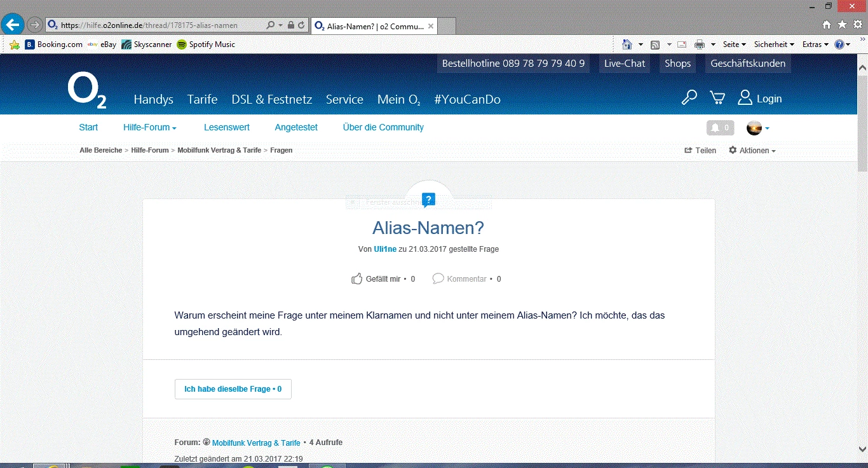Open the Lesenswert tab
The height and width of the screenshot is (468, 868).
(227, 127)
